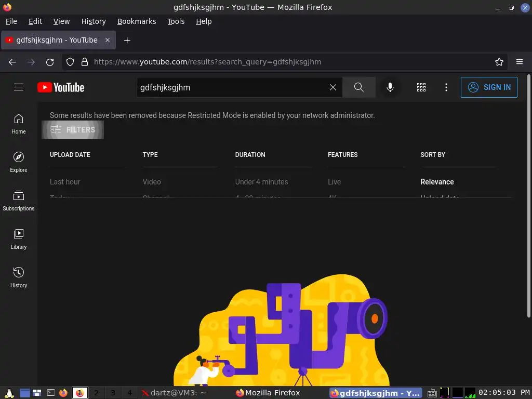This screenshot has width=532, height=399.
Task: Open the Tools menu
Action: coord(176,21)
